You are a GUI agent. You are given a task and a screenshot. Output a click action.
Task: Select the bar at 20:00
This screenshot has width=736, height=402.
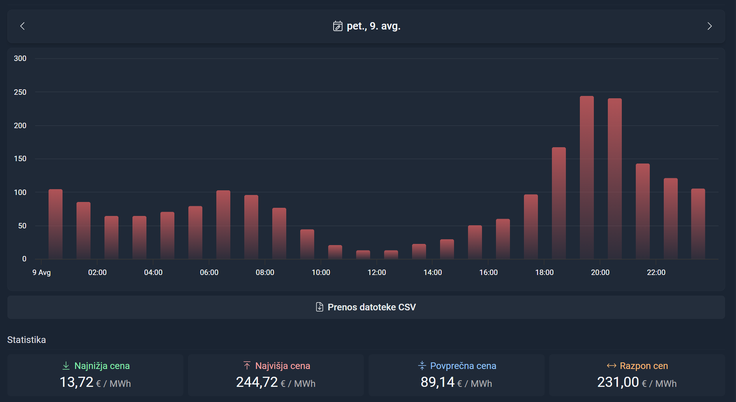coord(614,178)
